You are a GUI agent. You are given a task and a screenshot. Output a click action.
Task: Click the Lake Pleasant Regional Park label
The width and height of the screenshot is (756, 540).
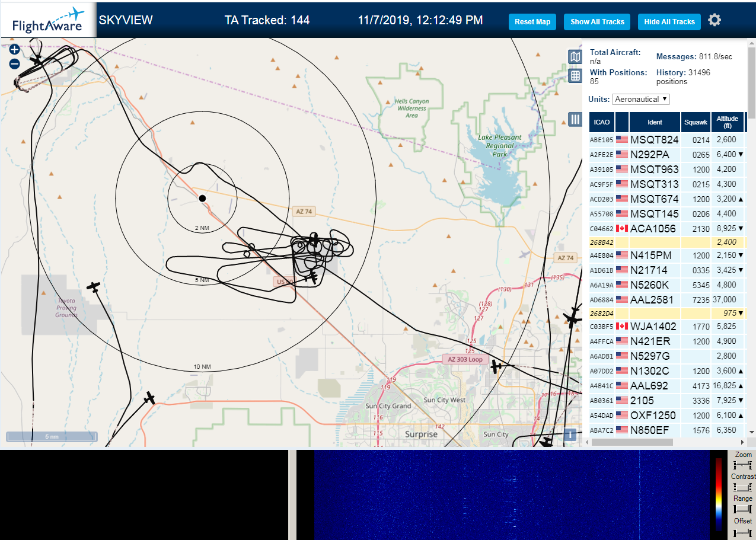500,145
